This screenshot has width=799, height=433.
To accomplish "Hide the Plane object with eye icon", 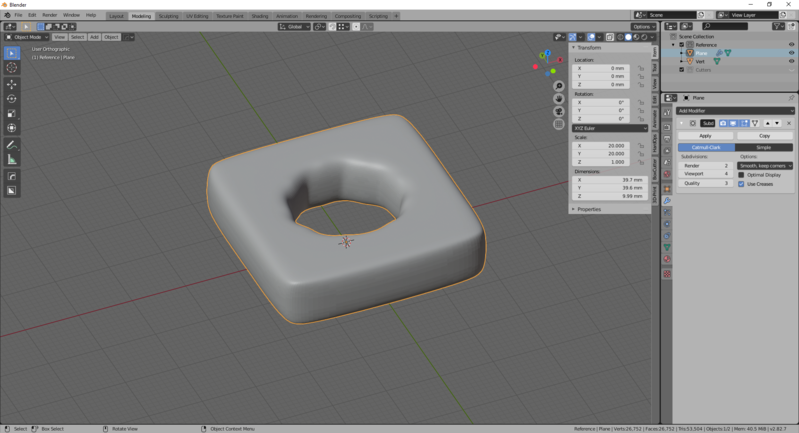I will (792, 53).
